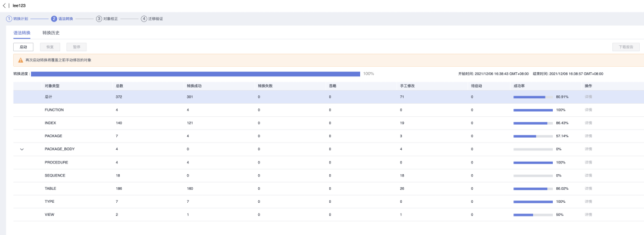Click the 忽略 column header
The image size is (644, 235).
pos(333,86)
